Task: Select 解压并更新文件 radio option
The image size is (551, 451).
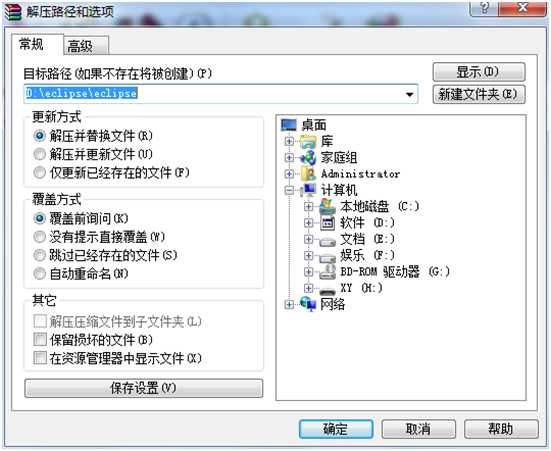Action: [39, 154]
